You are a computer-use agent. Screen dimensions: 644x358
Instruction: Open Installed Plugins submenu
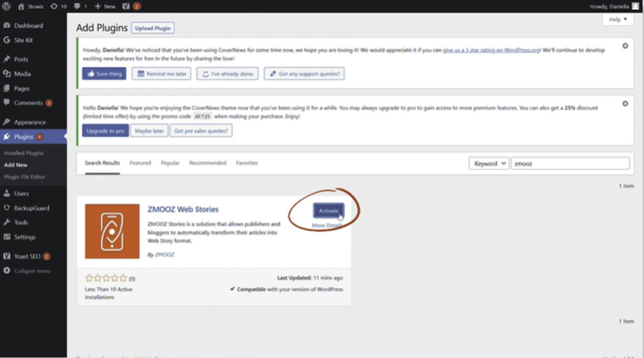tap(24, 153)
